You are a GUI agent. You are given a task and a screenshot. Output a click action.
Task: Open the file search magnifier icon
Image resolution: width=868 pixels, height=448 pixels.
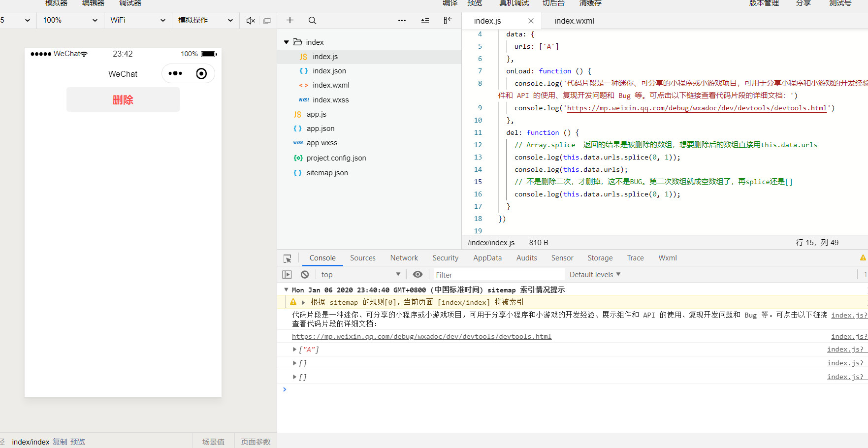pos(312,21)
